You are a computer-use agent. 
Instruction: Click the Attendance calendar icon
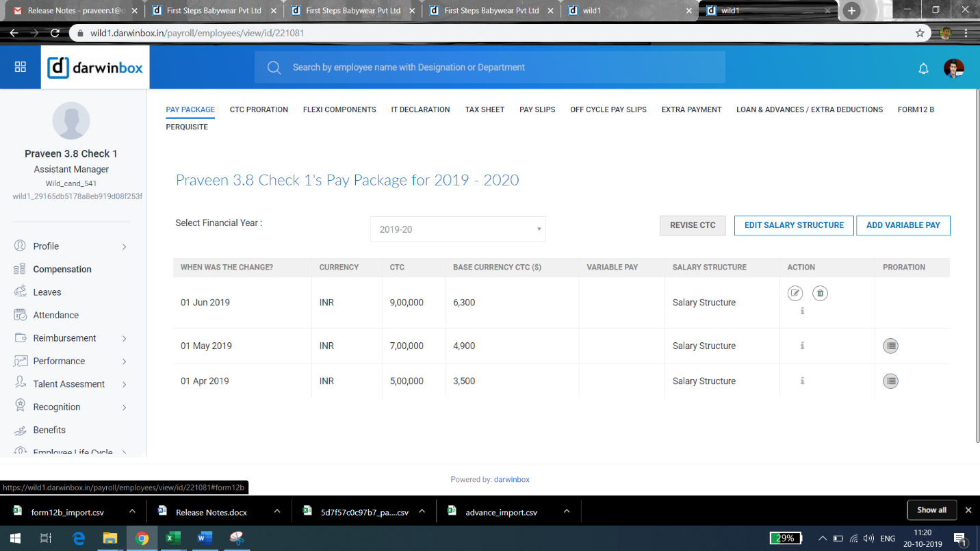[x=20, y=315]
